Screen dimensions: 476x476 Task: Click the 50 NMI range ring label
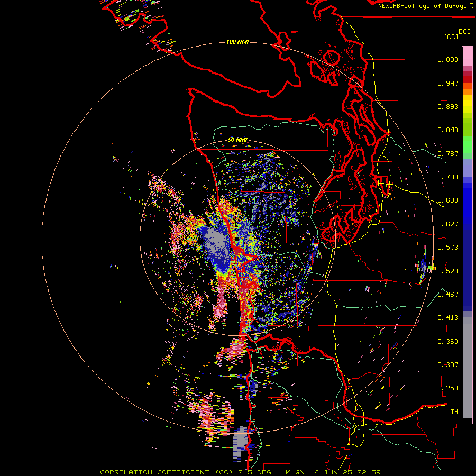pyautogui.click(x=237, y=140)
